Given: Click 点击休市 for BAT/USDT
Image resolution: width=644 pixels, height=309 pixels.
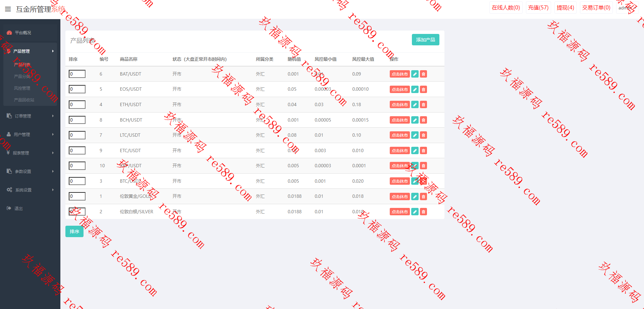Looking at the screenshot, I should point(400,74).
